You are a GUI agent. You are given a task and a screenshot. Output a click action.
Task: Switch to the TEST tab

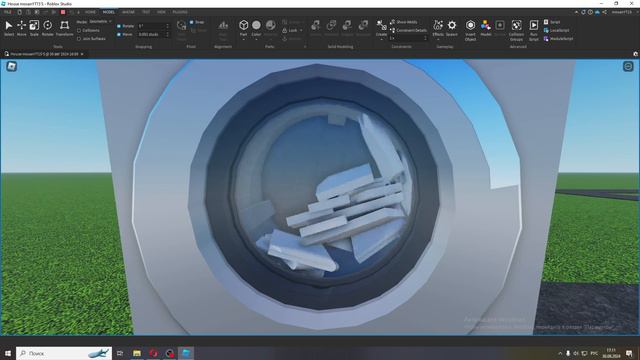point(146,12)
